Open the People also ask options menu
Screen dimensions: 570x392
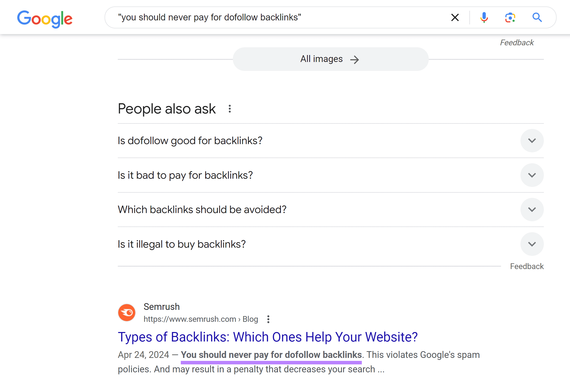(229, 109)
